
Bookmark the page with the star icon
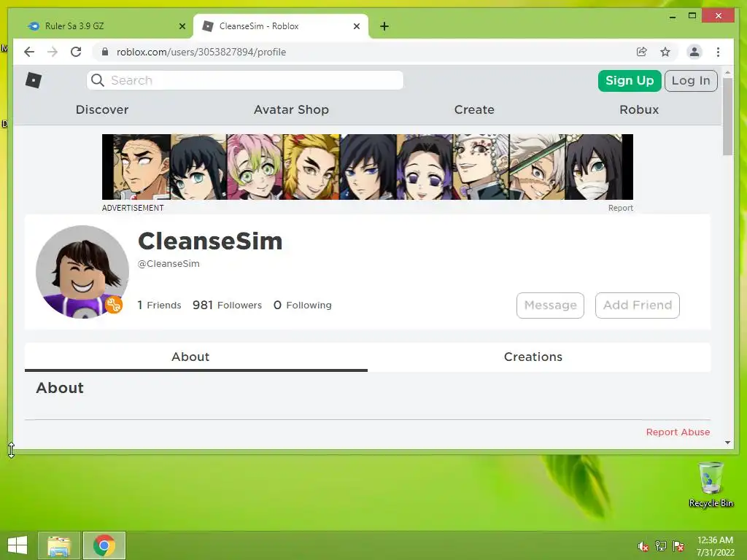pos(665,52)
